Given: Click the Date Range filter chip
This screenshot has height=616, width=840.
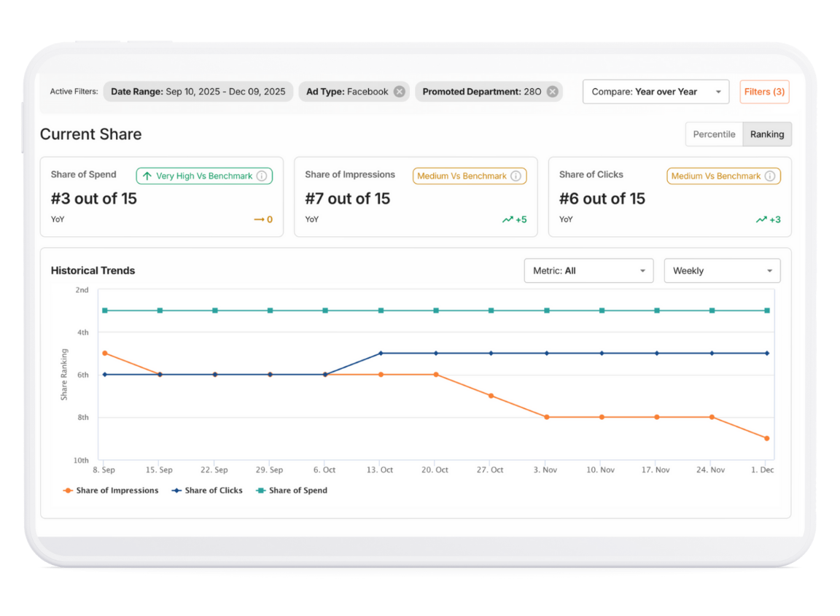Looking at the screenshot, I should [x=198, y=92].
